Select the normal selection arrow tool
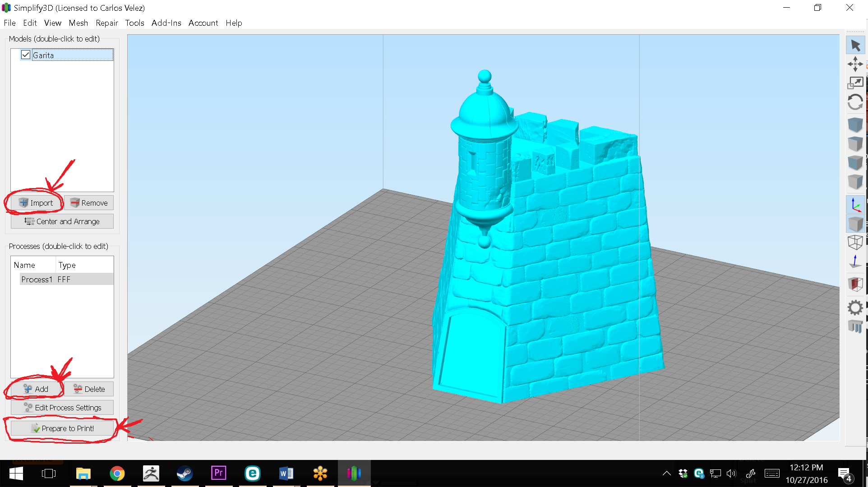Screen dimensions: 868x487 855,45
